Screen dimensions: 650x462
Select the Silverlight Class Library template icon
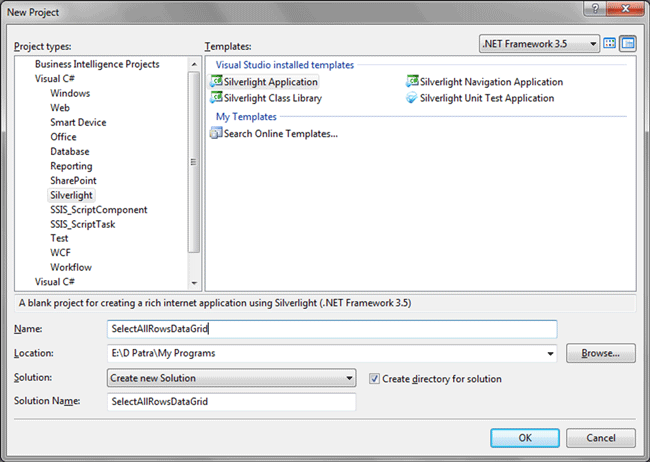[x=216, y=98]
